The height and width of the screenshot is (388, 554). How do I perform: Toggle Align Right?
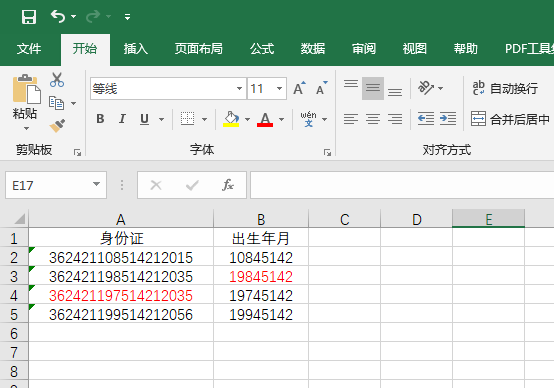pyautogui.click(x=395, y=119)
